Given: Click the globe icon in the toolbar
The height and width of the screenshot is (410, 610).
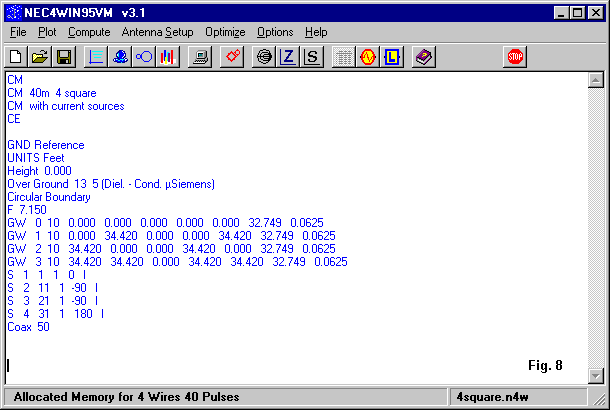Looking at the screenshot, I should (264, 57).
